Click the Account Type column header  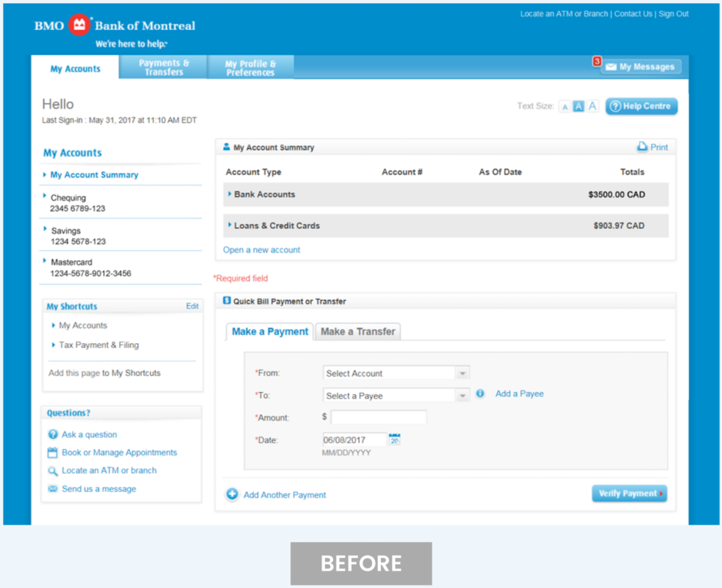tap(254, 172)
